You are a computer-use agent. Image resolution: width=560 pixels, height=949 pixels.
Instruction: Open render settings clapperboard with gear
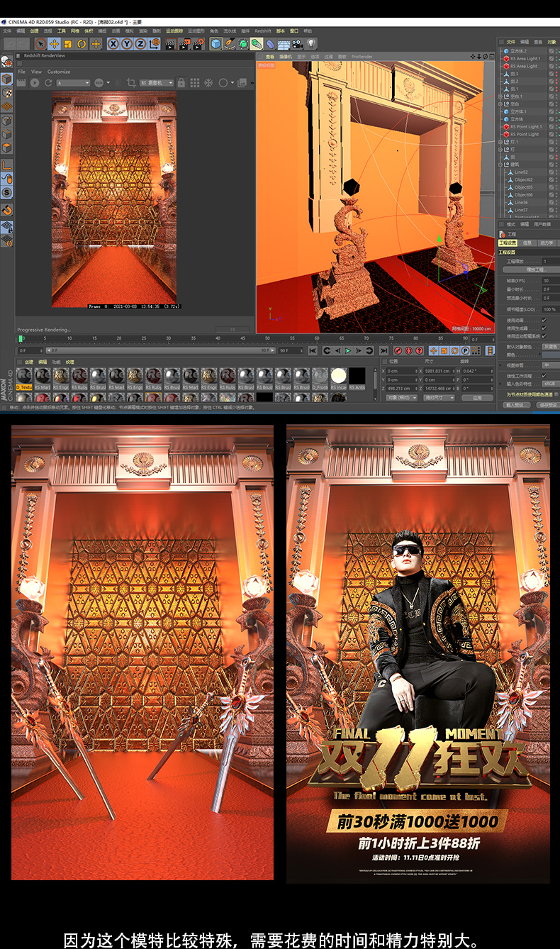coord(198,44)
